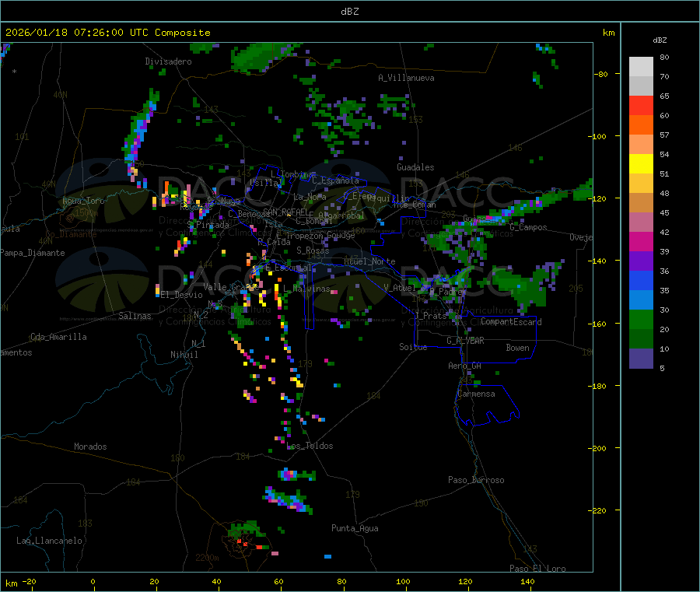
Task: Click the 'Lag.Llancanelo' map label
Action: coord(50,541)
